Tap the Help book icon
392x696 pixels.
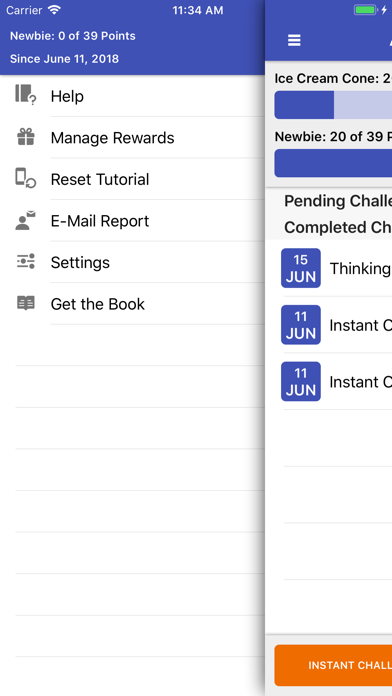pos(26,94)
